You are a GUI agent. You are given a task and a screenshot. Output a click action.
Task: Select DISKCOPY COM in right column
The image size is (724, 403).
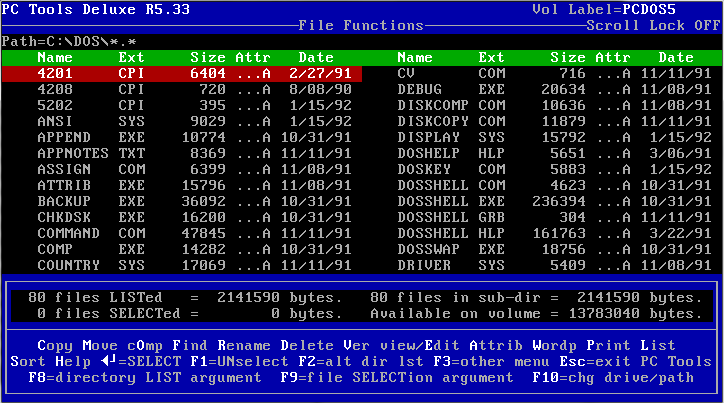pyautogui.click(x=543, y=121)
